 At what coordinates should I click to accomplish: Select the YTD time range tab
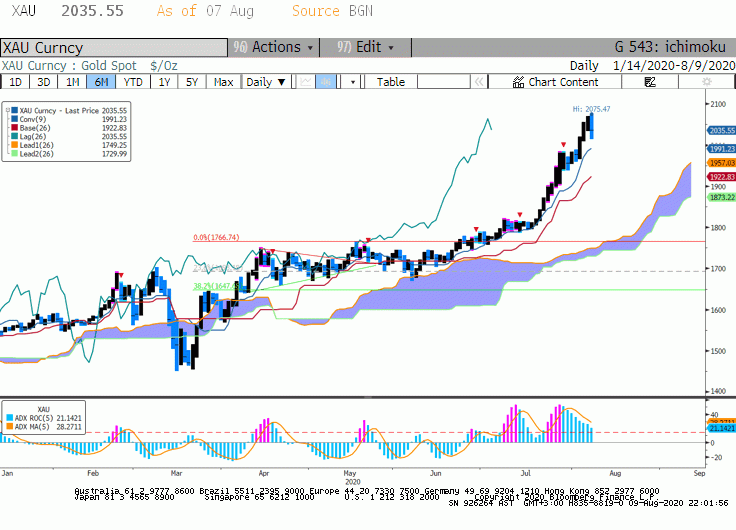[133, 82]
